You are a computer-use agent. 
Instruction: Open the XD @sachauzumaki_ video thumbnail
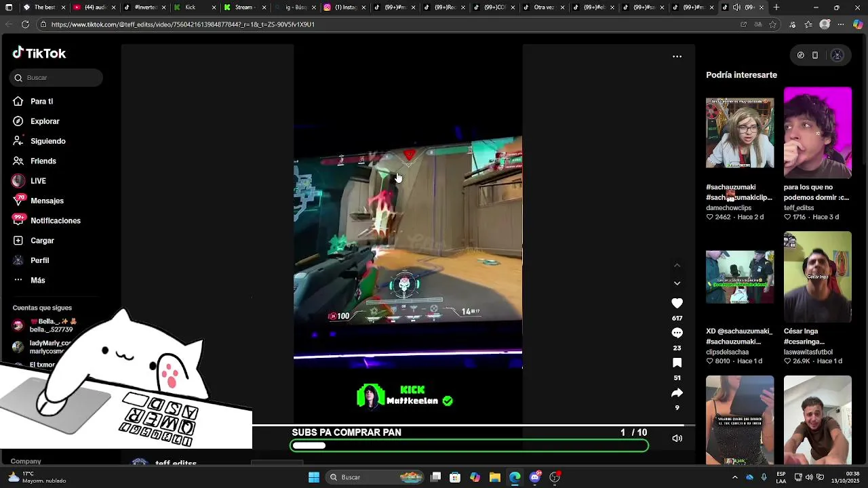740,277
